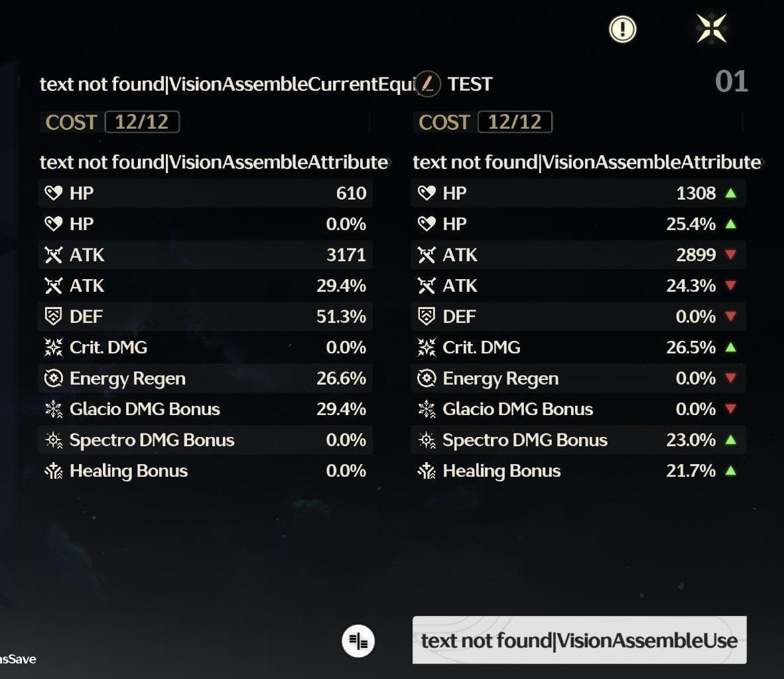Expand the left VisionAssembleAttribute header arrow
This screenshot has height=679, width=784.
click(389, 162)
